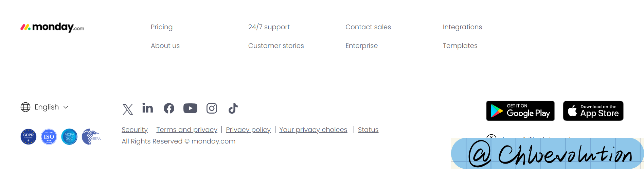Go to 24/7 support page
644x169 pixels.
tap(269, 27)
